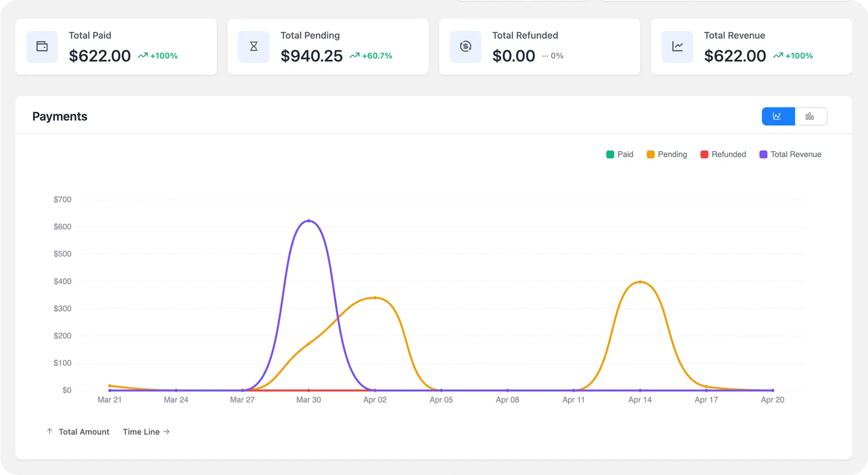Click the Total Revenue card title
This screenshot has width=868, height=475.
(x=734, y=36)
